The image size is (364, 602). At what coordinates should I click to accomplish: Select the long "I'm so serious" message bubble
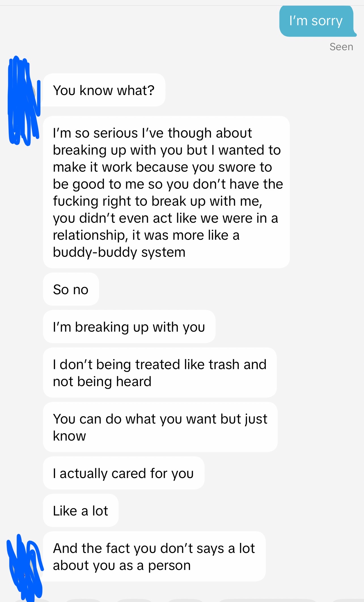click(x=166, y=192)
